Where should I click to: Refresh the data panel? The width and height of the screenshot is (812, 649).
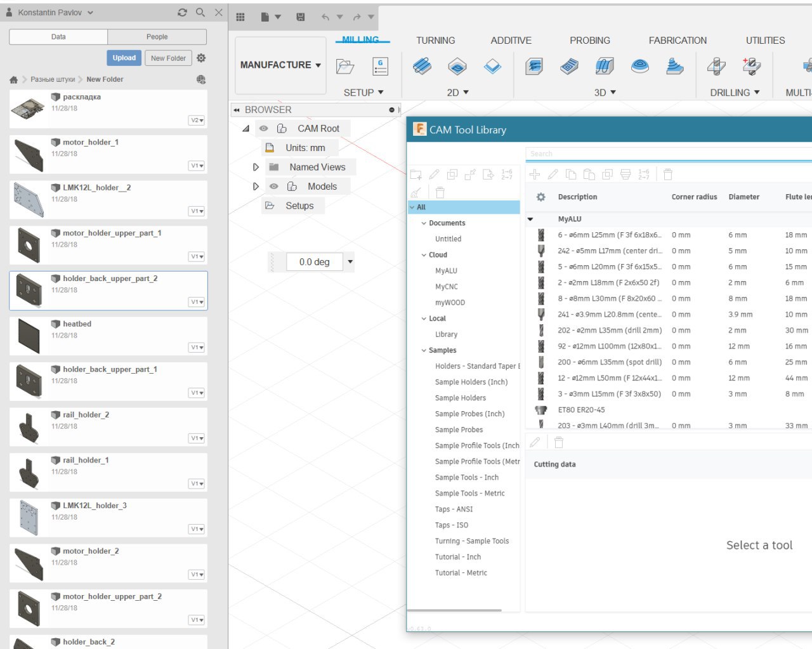pos(183,12)
